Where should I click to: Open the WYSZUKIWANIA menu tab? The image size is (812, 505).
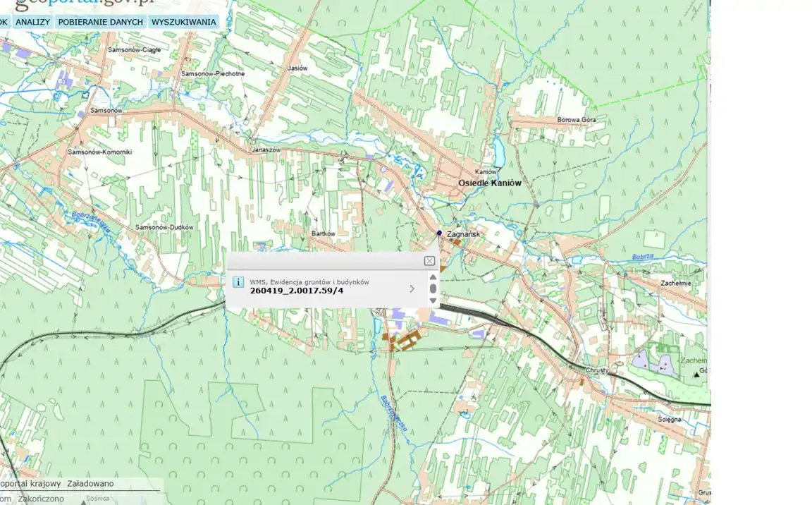[x=184, y=23]
